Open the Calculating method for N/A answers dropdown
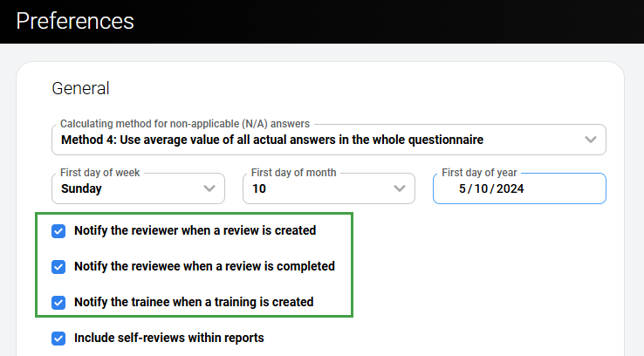The width and height of the screenshot is (644, 356). tap(314, 140)
